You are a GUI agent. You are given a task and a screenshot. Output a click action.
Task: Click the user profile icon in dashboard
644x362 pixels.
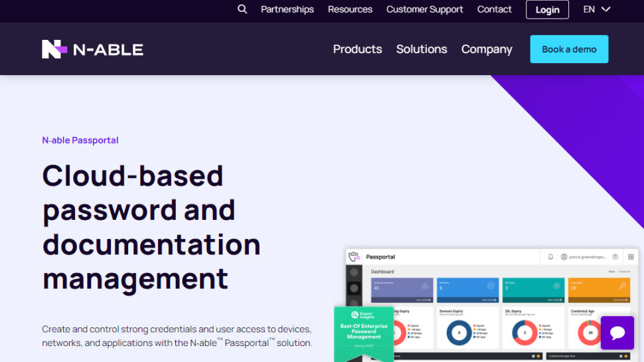coord(564,257)
